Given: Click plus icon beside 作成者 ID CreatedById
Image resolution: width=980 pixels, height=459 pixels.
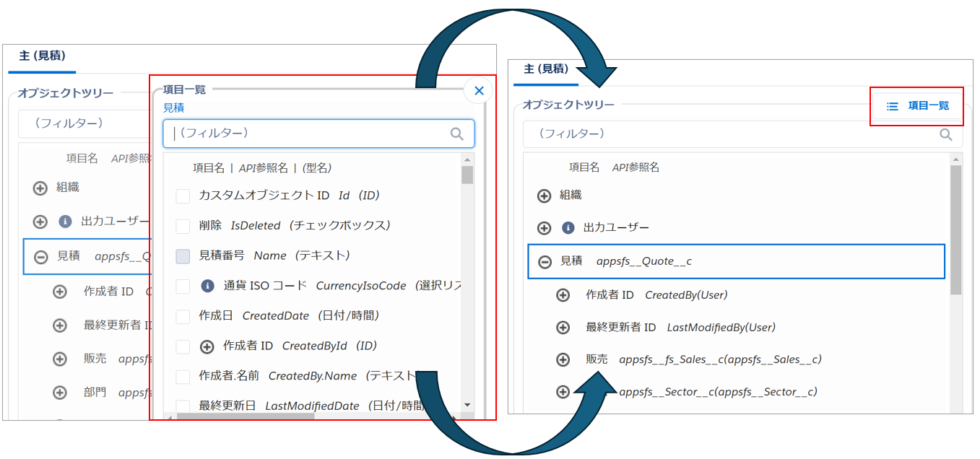Looking at the screenshot, I should (x=207, y=346).
